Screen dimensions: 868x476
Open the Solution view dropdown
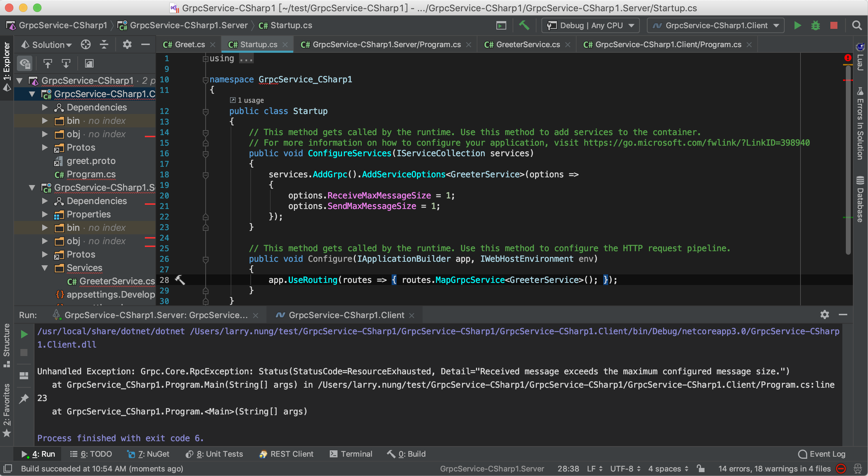click(x=47, y=45)
